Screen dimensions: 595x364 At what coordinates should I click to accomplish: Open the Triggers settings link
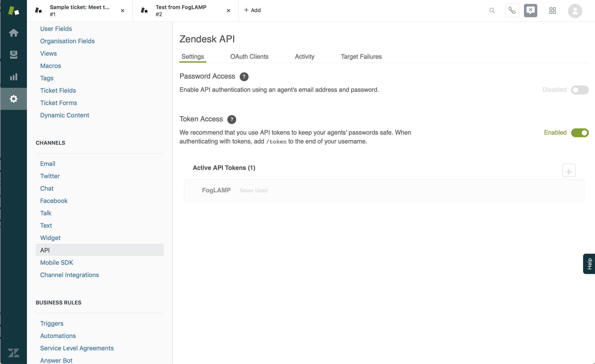pos(52,323)
